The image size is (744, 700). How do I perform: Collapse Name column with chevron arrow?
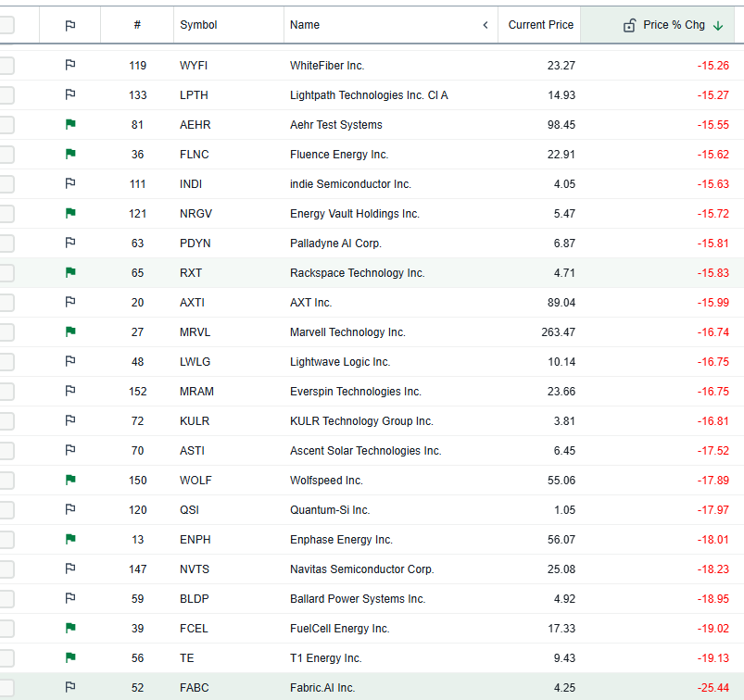coord(485,25)
